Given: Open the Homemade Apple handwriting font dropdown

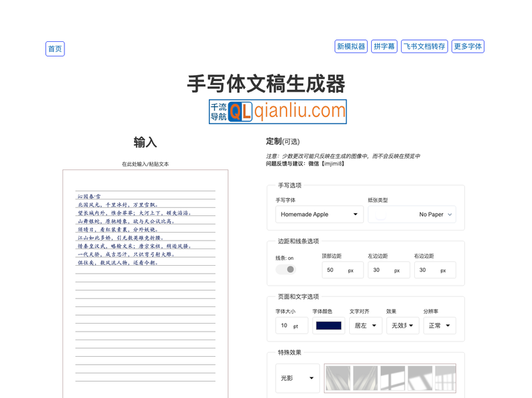Looking at the screenshot, I should click(318, 214).
